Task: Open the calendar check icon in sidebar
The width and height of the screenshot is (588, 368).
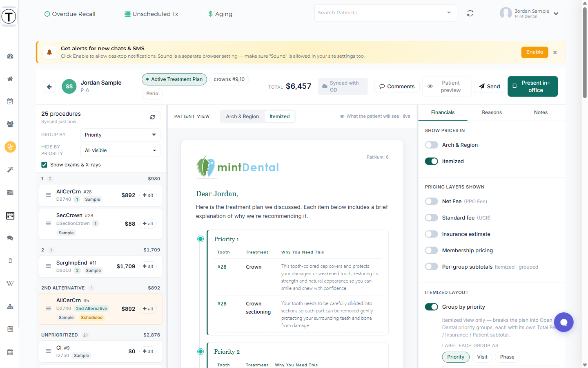Action: (x=10, y=101)
